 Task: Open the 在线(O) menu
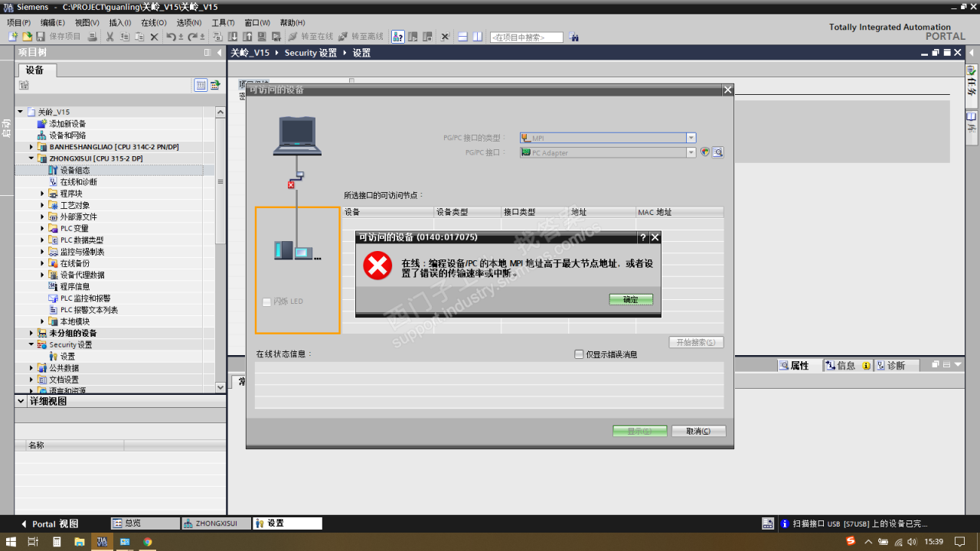(154, 23)
